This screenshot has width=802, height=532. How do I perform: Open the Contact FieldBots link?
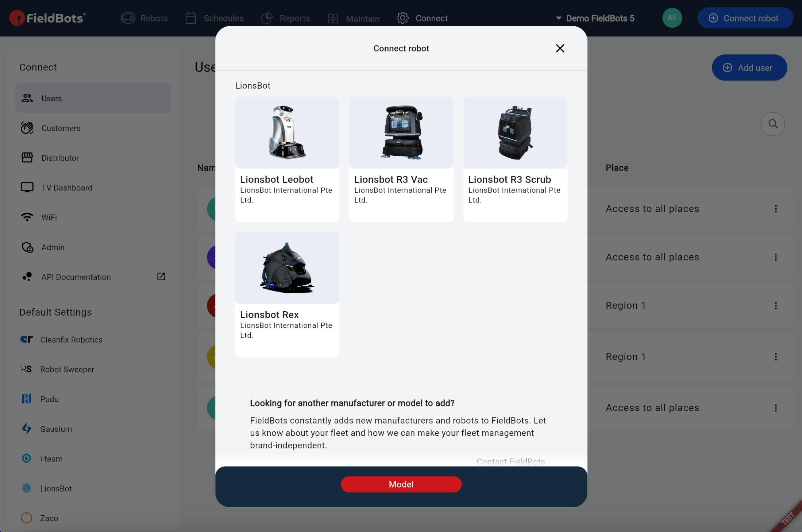pyautogui.click(x=510, y=462)
